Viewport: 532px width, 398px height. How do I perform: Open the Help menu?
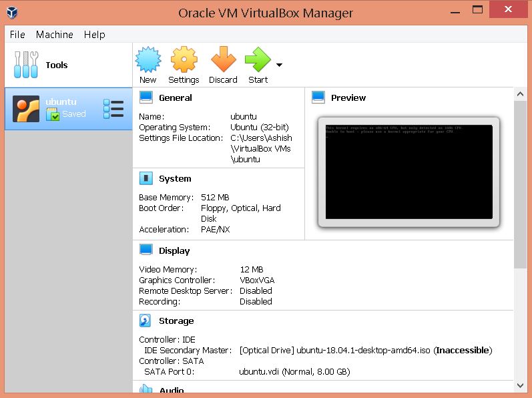coord(94,35)
